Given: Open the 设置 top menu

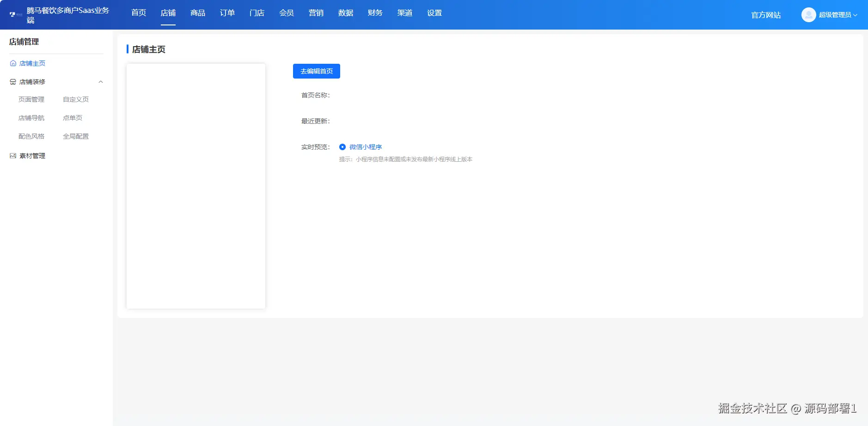Looking at the screenshot, I should 434,13.
